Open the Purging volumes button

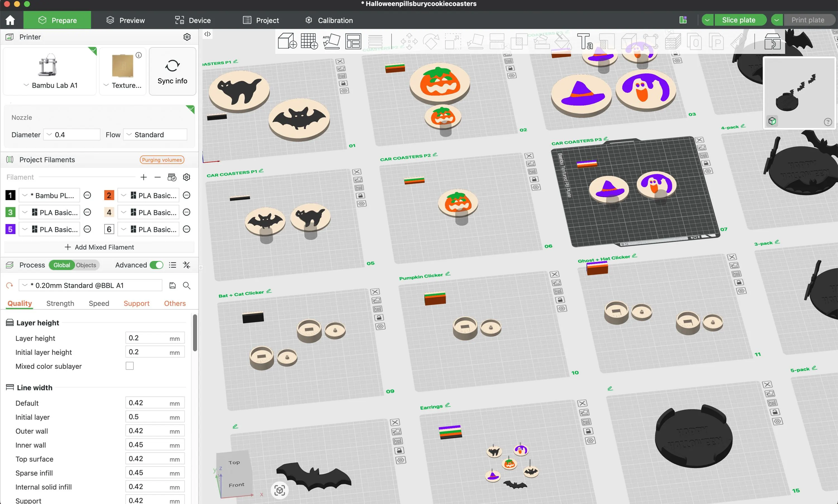pyautogui.click(x=162, y=160)
